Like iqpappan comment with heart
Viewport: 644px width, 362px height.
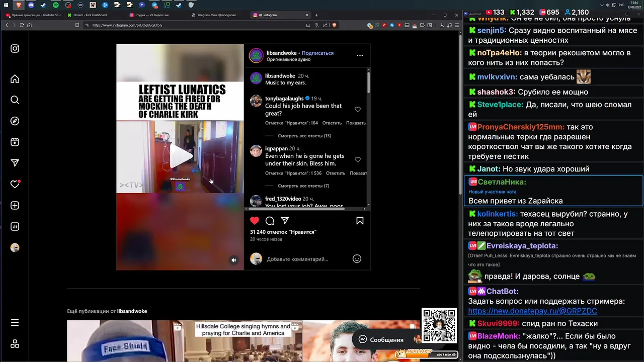click(x=358, y=159)
